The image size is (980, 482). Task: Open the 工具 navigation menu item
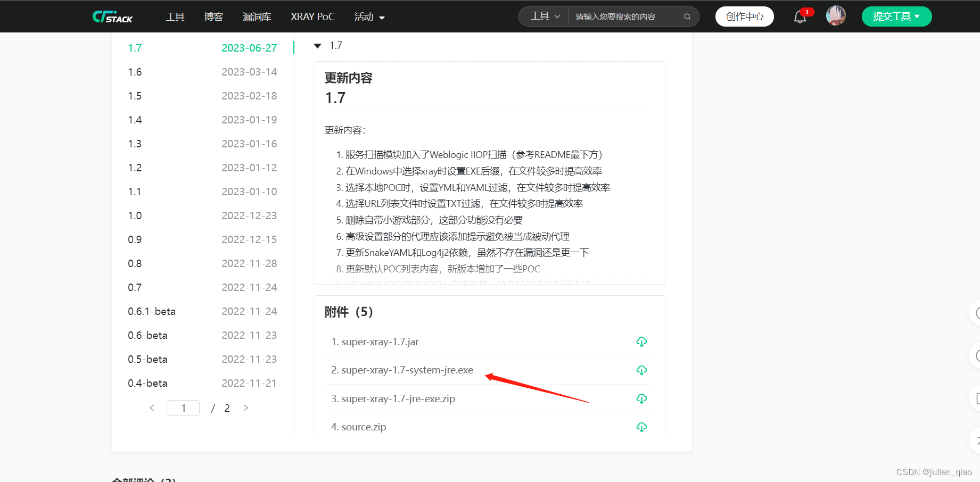[x=175, y=16]
